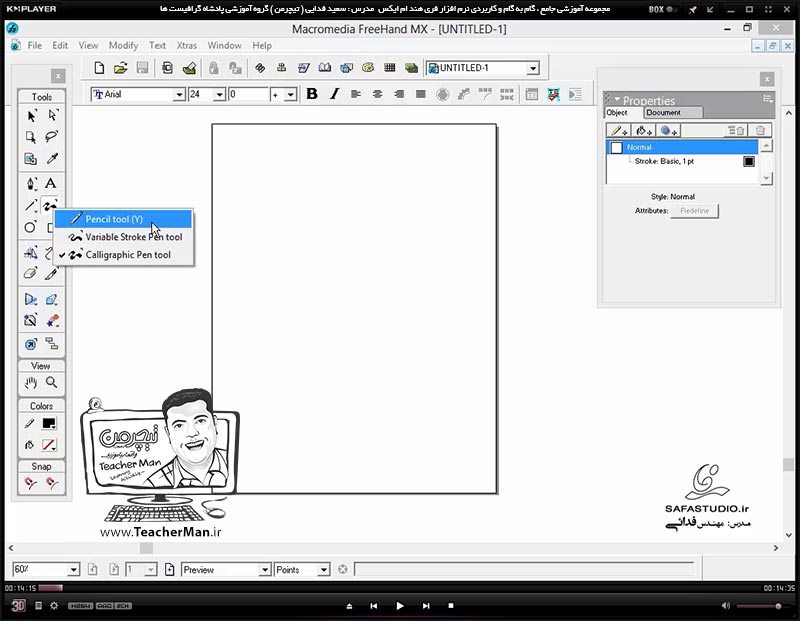Toggle the first Snap tool icon
800x621 pixels.
pyautogui.click(x=31, y=483)
